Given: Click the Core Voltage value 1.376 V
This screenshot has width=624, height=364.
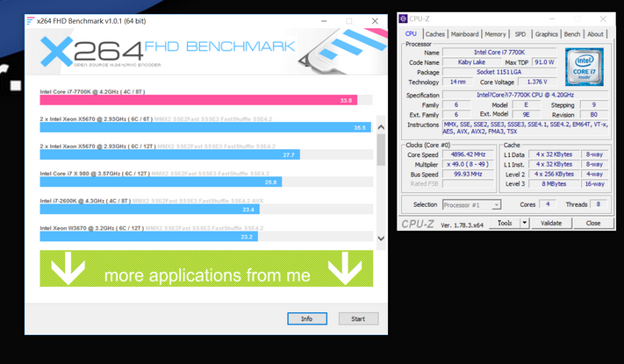Looking at the screenshot, I should coord(537,82).
